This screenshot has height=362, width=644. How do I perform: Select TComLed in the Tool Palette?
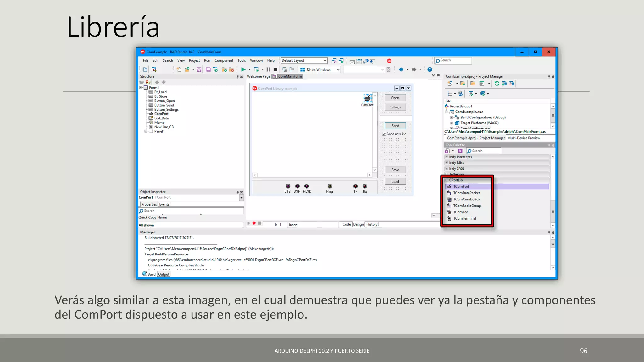tap(461, 212)
